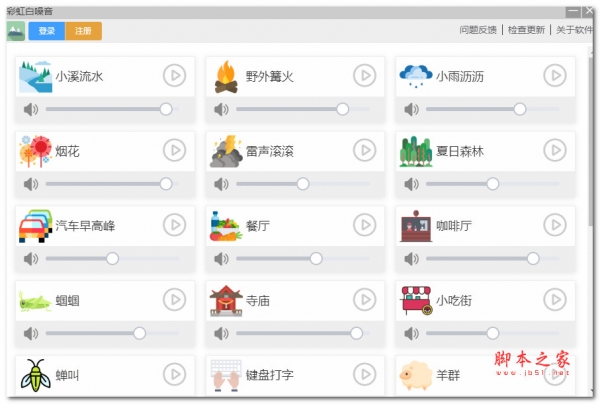Click the 烟花 fireworks icon
Image resolution: width=600 pixels, height=404 pixels.
pyautogui.click(x=34, y=151)
